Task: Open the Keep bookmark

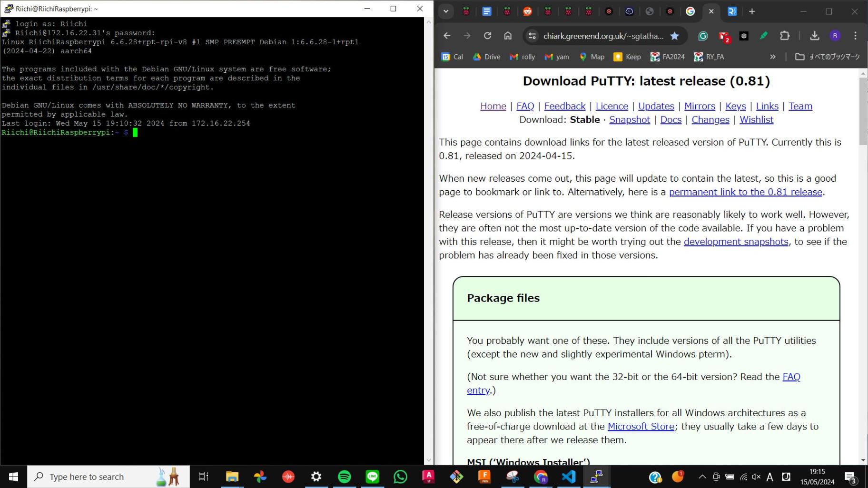Action: [x=627, y=57]
